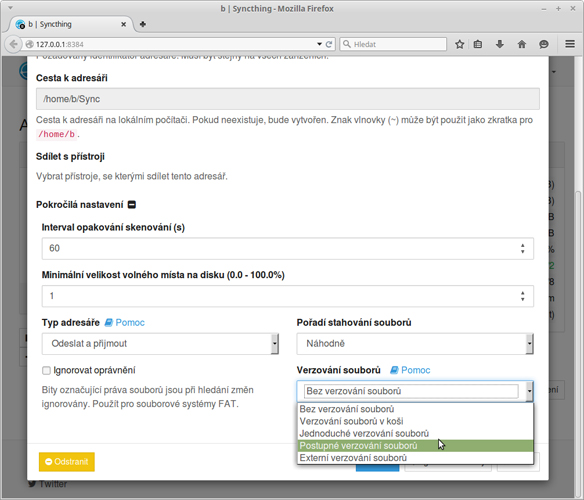Screen dimensions: 584x500
Task: Open the Pořadí stahování souborů dropdown
Action: [415, 344]
